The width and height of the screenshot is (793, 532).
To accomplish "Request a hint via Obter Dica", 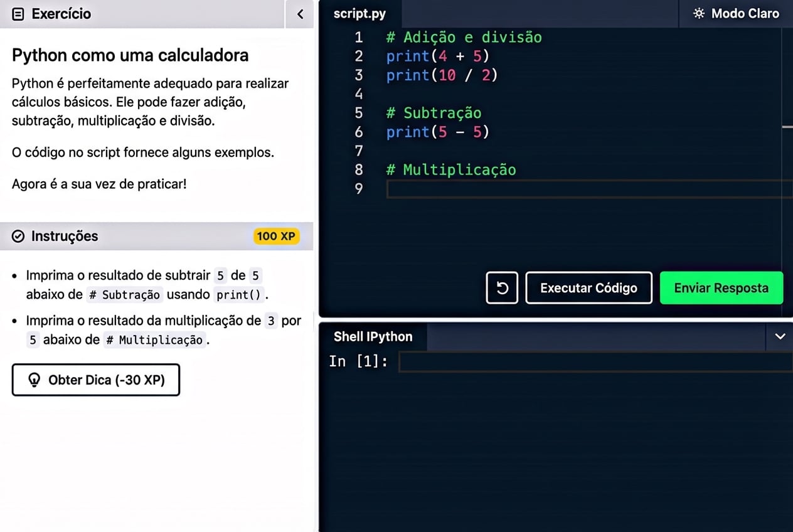I will pos(96,380).
